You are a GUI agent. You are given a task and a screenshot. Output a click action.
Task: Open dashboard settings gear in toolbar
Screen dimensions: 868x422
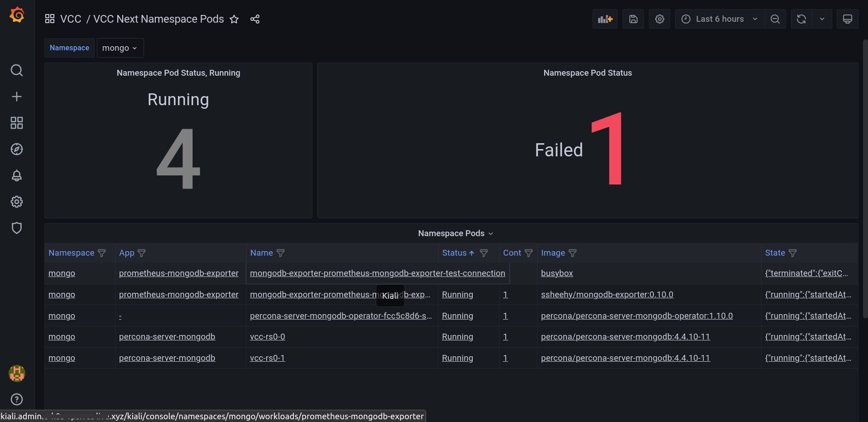660,19
